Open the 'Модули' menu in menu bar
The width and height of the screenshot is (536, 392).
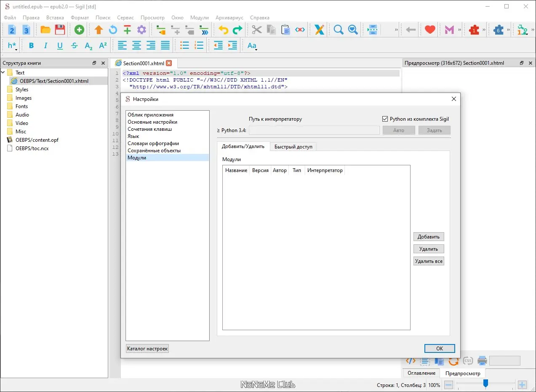tap(199, 18)
